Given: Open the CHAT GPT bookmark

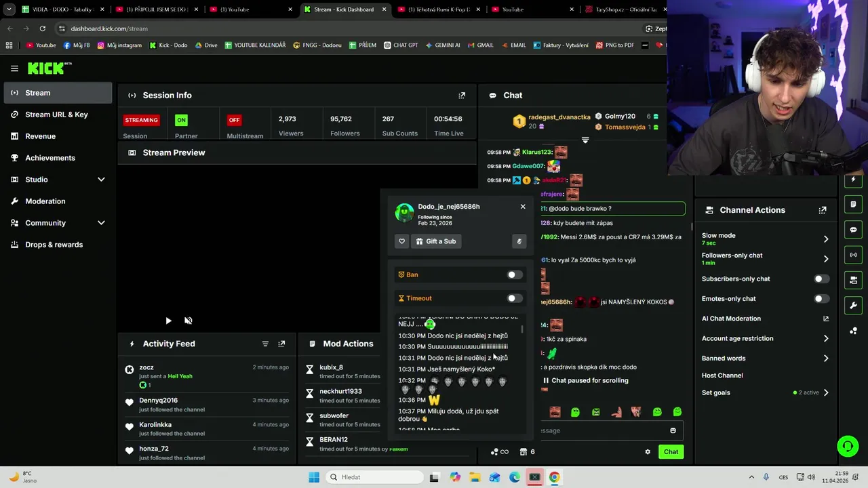Looking at the screenshot, I should (x=401, y=45).
